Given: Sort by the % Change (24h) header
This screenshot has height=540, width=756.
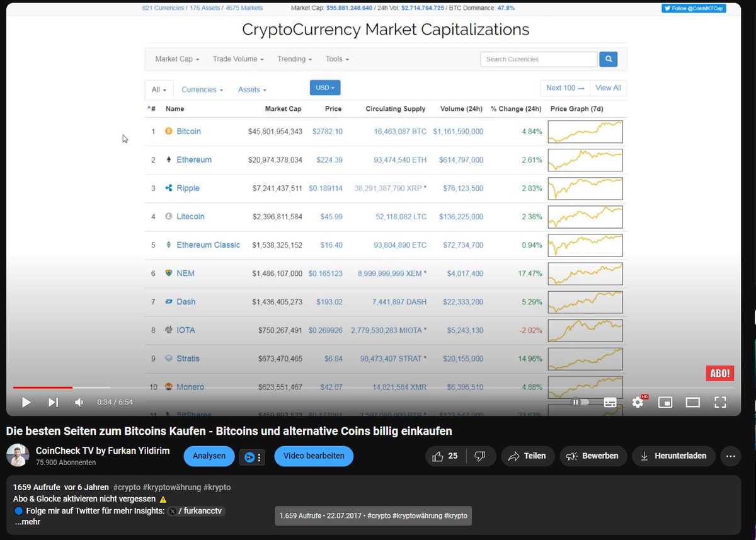Looking at the screenshot, I should [x=516, y=109].
